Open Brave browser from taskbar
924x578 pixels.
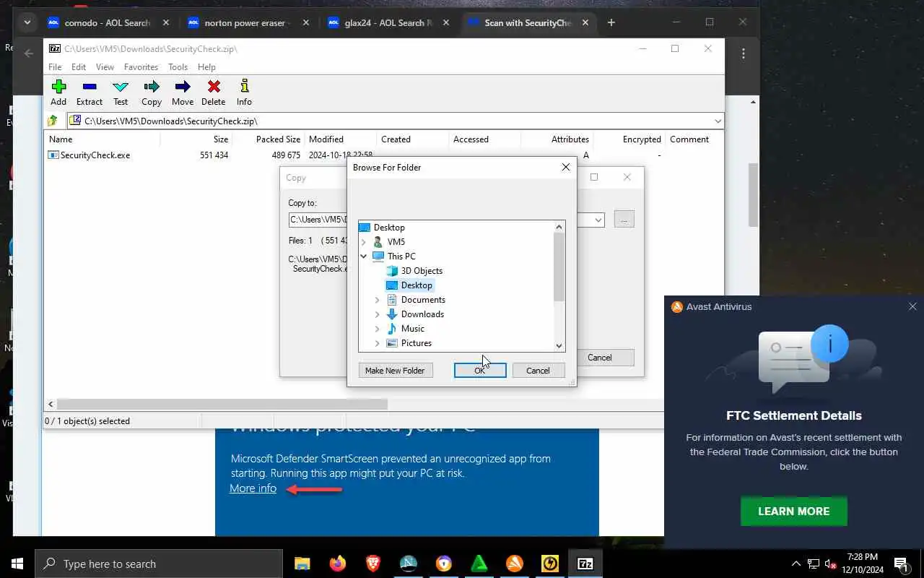click(372, 564)
